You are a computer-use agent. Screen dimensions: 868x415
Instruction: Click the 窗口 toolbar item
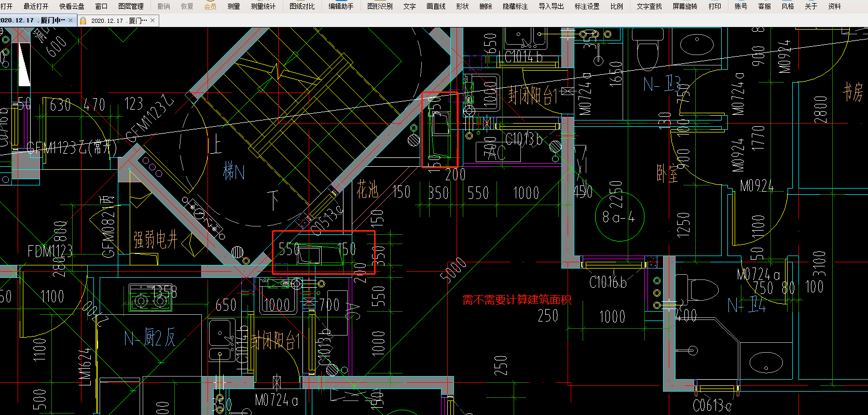pyautogui.click(x=101, y=6)
